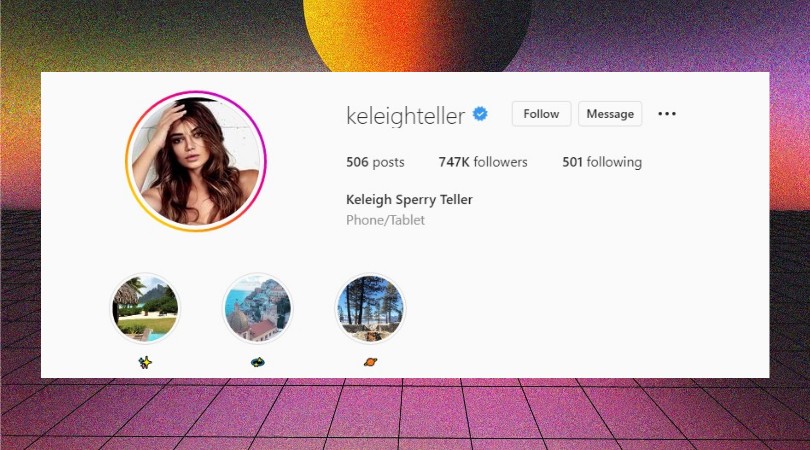The width and height of the screenshot is (810, 450).
Task: View the 501 following list
Action: (x=602, y=162)
